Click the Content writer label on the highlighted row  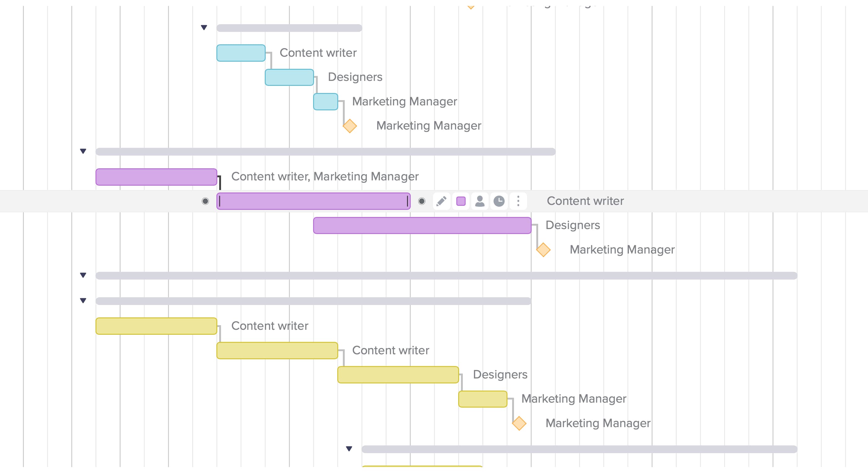(585, 201)
